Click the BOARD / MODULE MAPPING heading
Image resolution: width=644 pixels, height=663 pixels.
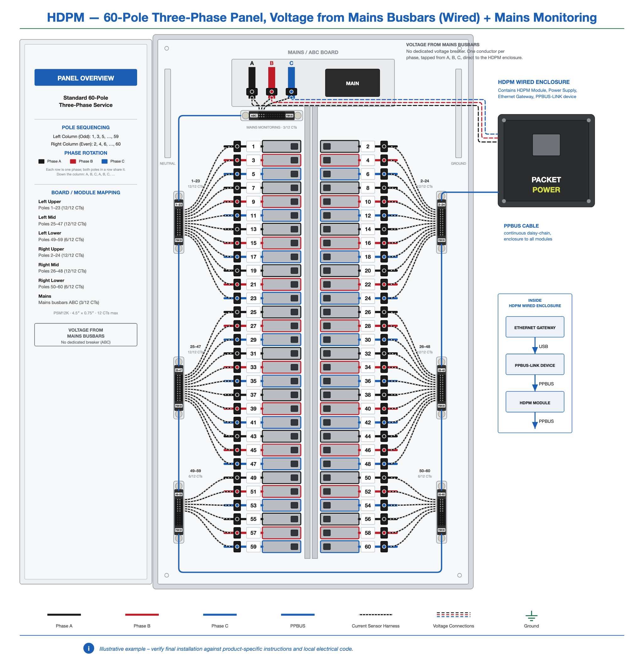86,192
